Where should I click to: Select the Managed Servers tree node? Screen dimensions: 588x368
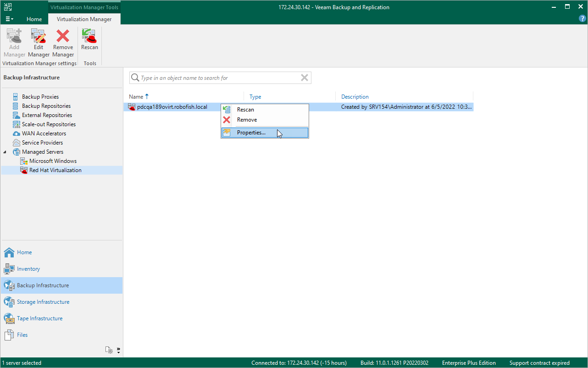point(43,152)
